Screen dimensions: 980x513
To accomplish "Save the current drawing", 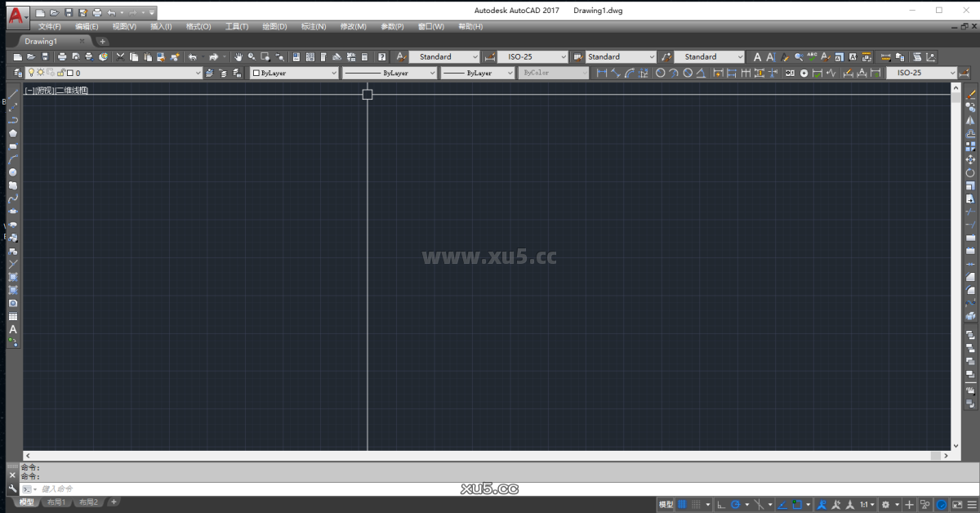I will tap(44, 56).
